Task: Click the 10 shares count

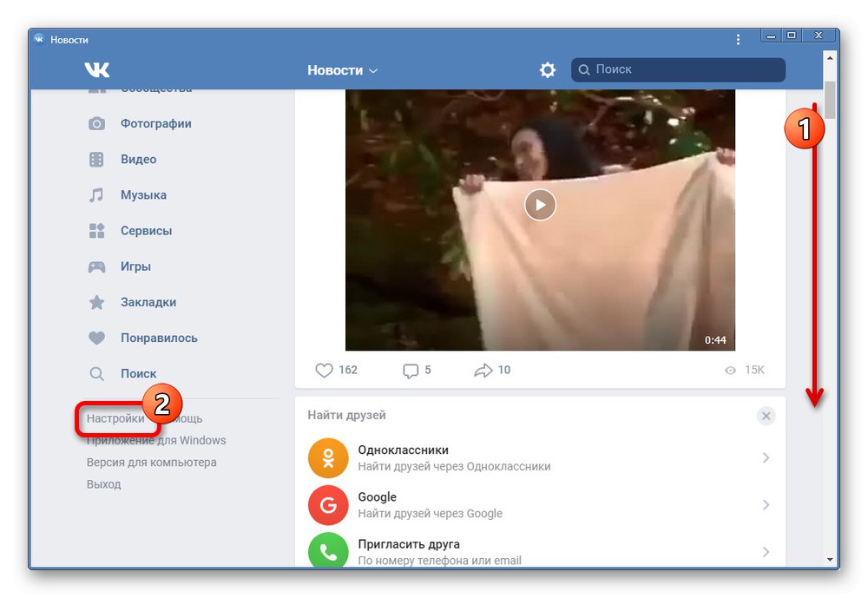Action: pyautogui.click(x=503, y=370)
